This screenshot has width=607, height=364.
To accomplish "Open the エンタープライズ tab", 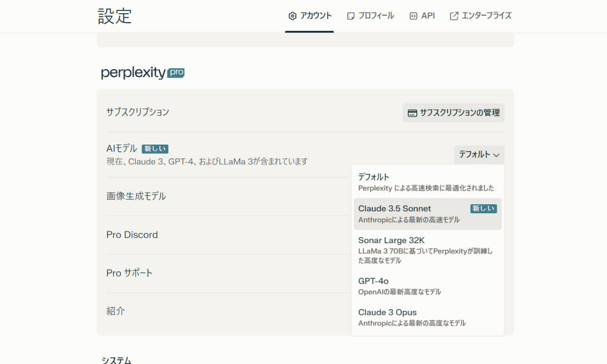I will (x=480, y=16).
